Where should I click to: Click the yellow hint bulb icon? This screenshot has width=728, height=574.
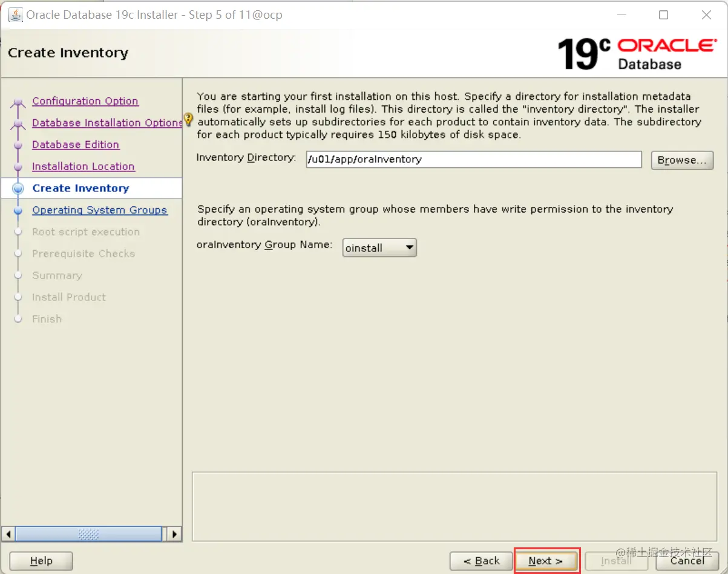point(188,119)
